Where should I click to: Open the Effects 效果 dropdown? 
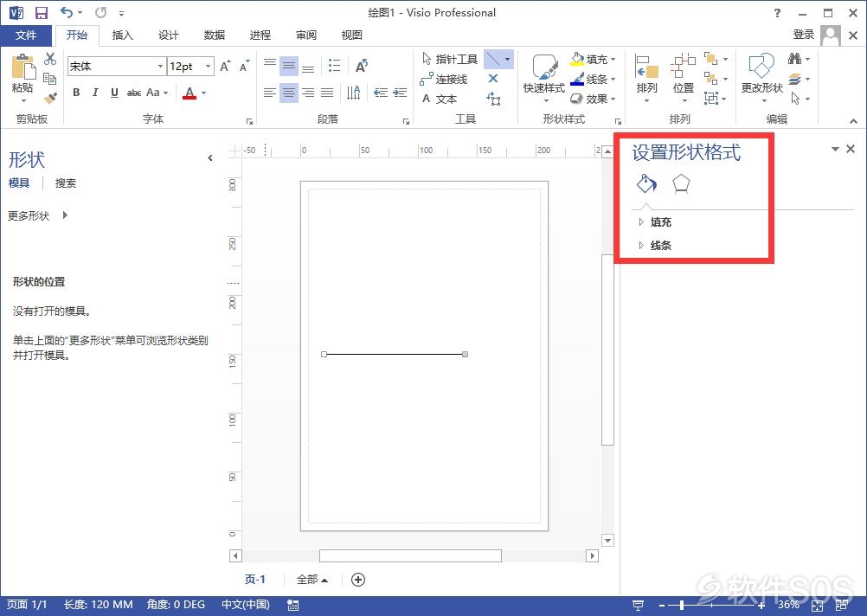(x=594, y=99)
